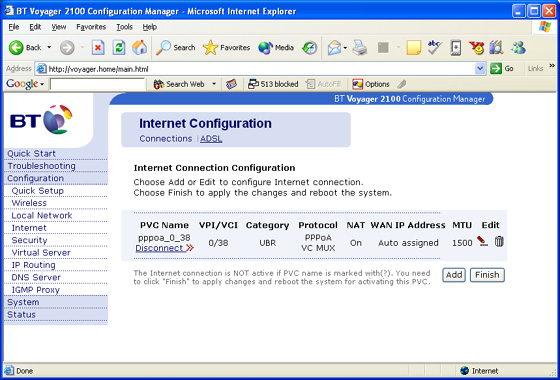Click the Google toolbar highlighter pen icon

tap(402, 84)
